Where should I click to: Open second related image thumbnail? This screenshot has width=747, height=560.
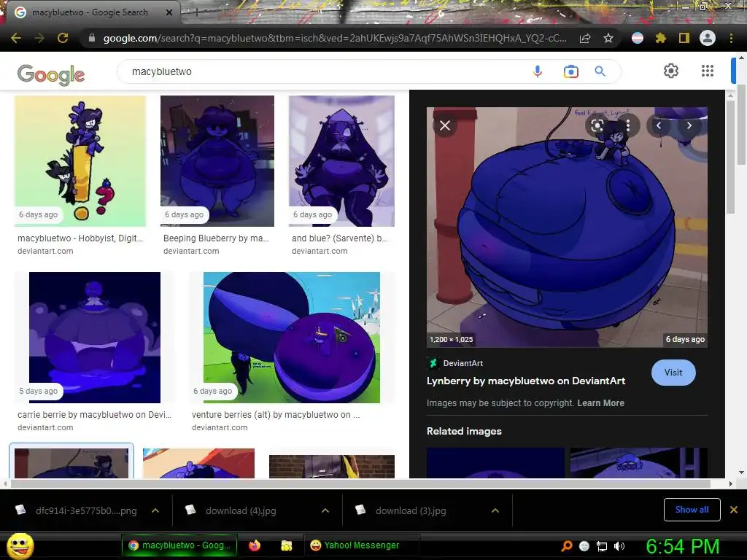(x=639, y=463)
